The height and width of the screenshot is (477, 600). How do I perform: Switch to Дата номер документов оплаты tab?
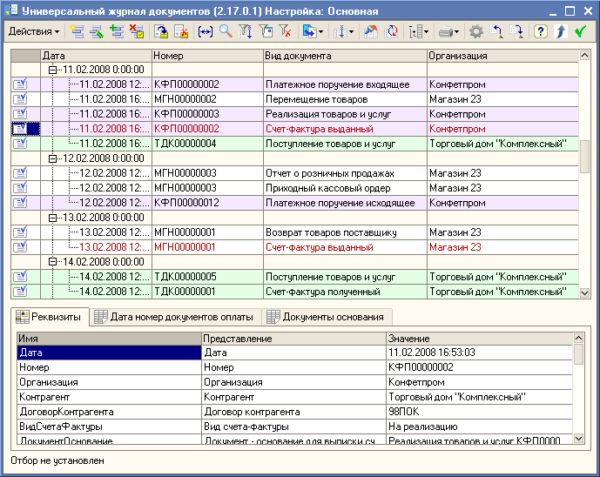[175, 317]
